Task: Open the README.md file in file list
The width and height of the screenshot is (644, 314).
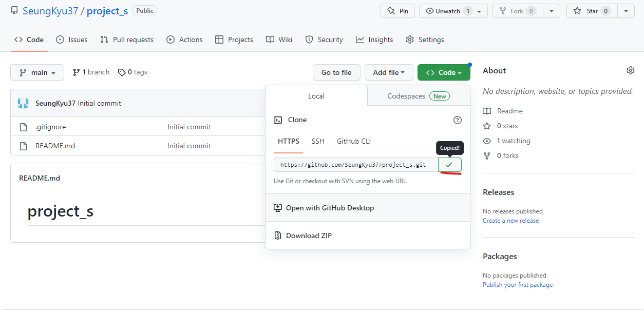Action: pos(55,146)
